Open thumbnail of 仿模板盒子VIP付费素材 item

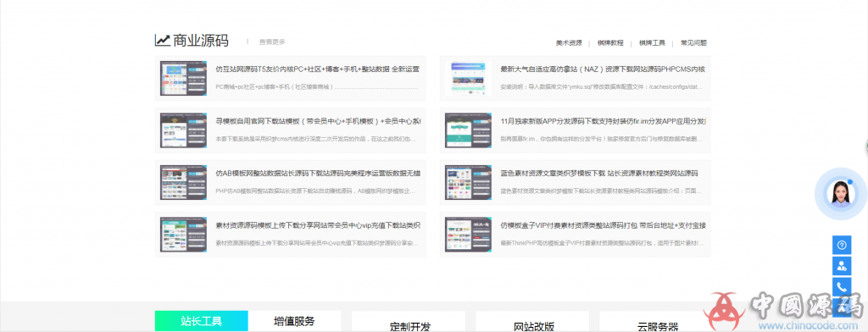coord(468,234)
